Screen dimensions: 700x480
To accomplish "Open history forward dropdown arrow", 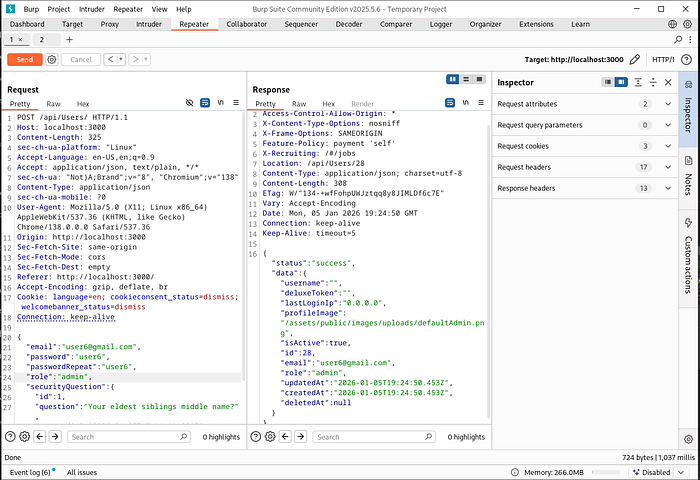I will [x=146, y=59].
